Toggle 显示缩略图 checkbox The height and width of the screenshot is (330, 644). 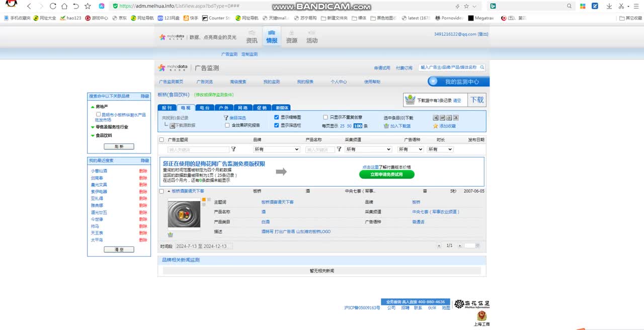pos(277,117)
